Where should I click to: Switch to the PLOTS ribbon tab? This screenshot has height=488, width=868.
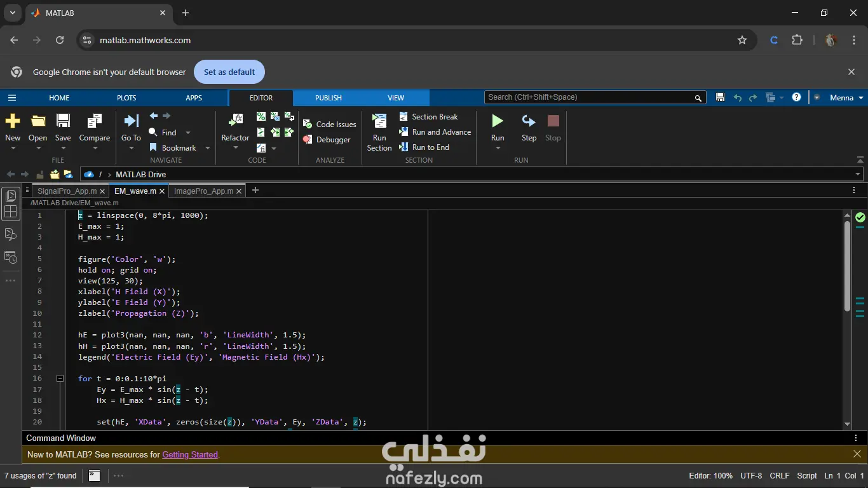[126, 98]
